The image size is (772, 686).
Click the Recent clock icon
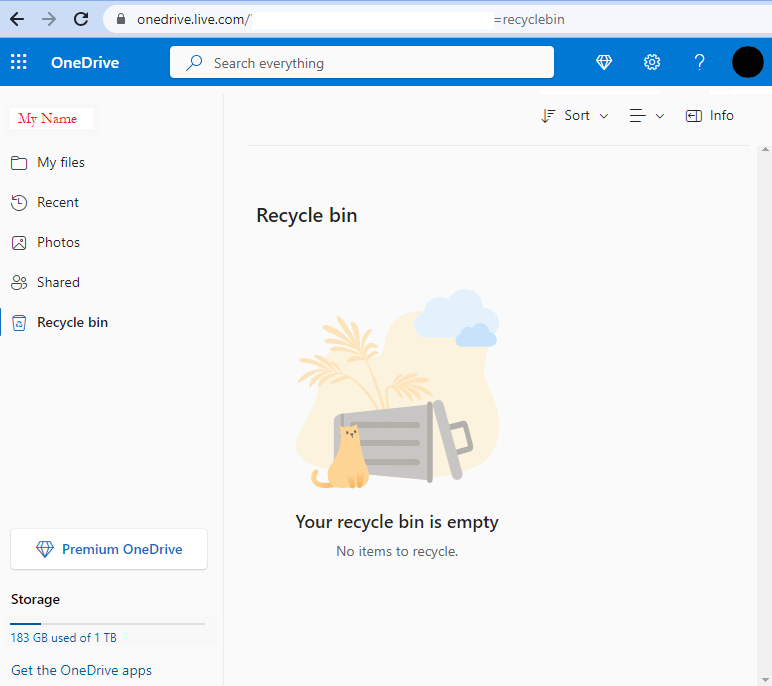(x=19, y=203)
